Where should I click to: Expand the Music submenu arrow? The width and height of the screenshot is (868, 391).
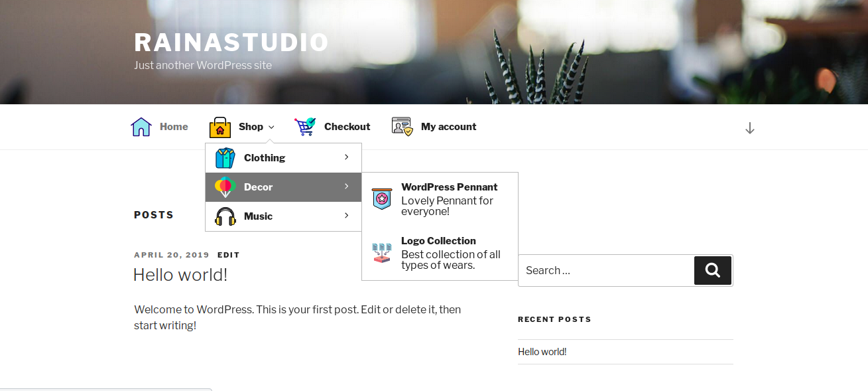(346, 216)
